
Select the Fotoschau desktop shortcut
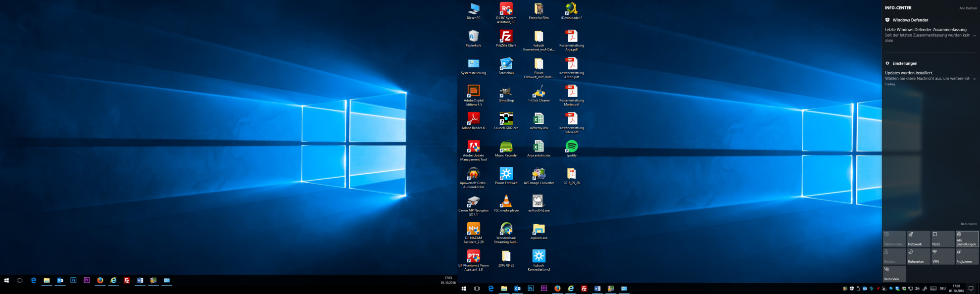[x=506, y=66]
